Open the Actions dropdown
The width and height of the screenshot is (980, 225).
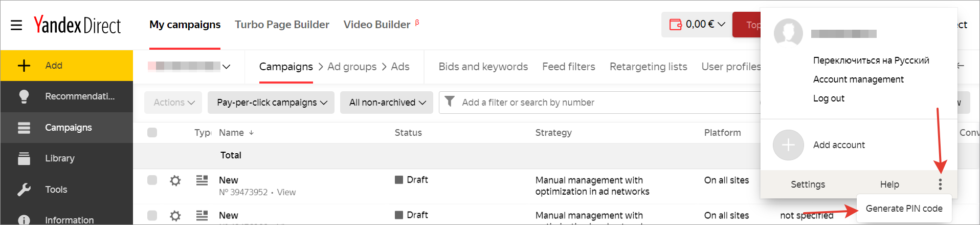point(173,103)
